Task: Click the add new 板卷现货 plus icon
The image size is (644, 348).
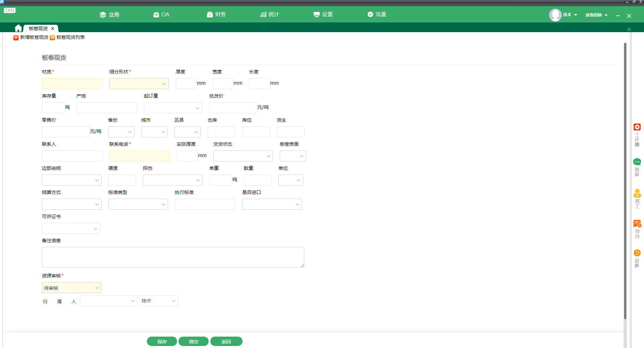Action: (16, 38)
